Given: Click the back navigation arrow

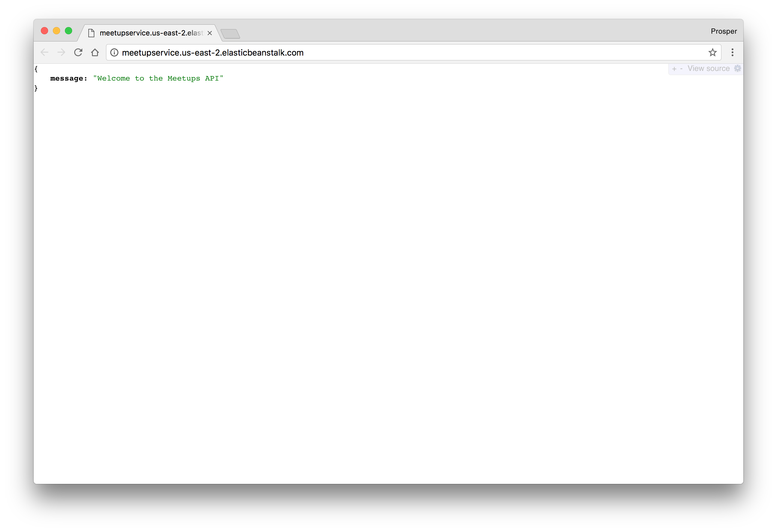Looking at the screenshot, I should 45,52.
